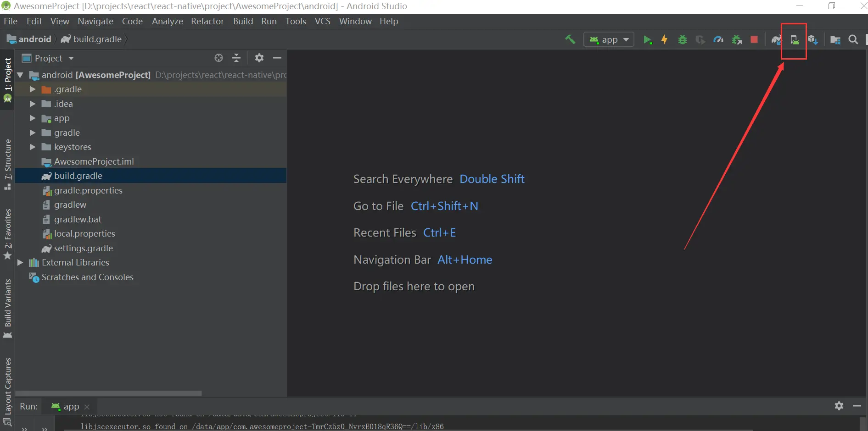This screenshot has height=431, width=868.
Task: Select gradle.properties file in project tree
Action: click(88, 190)
